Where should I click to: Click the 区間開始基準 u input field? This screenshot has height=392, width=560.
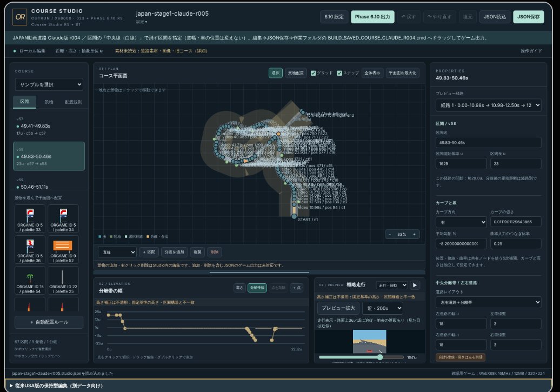(x=461, y=164)
